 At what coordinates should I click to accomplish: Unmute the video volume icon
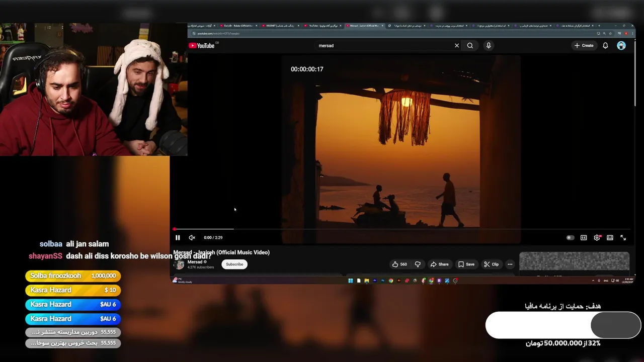point(192,238)
